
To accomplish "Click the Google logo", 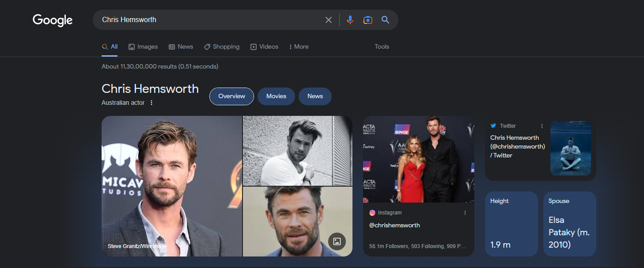I will (x=53, y=20).
